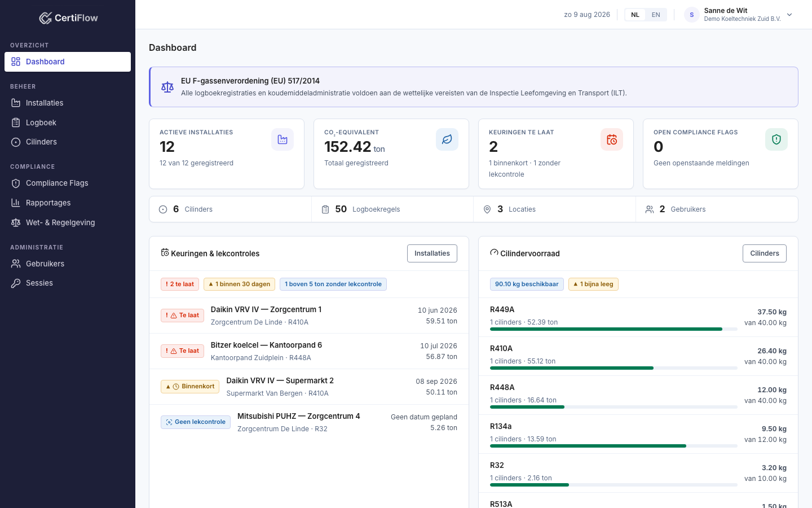
Task: Click the users icon beside 2 Gebruikers
Action: [650, 209]
